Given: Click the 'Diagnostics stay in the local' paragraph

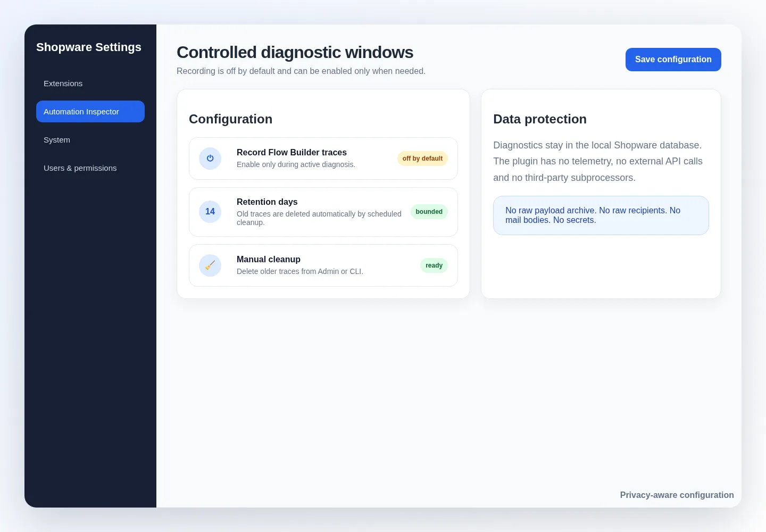Looking at the screenshot, I should point(598,161).
